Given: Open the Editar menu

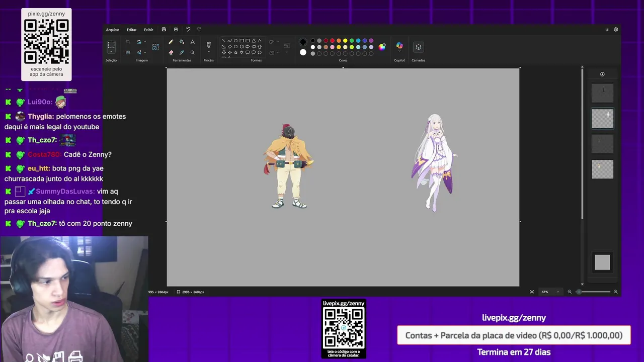Looking at the screenshot, I should [x=131, y=30].
